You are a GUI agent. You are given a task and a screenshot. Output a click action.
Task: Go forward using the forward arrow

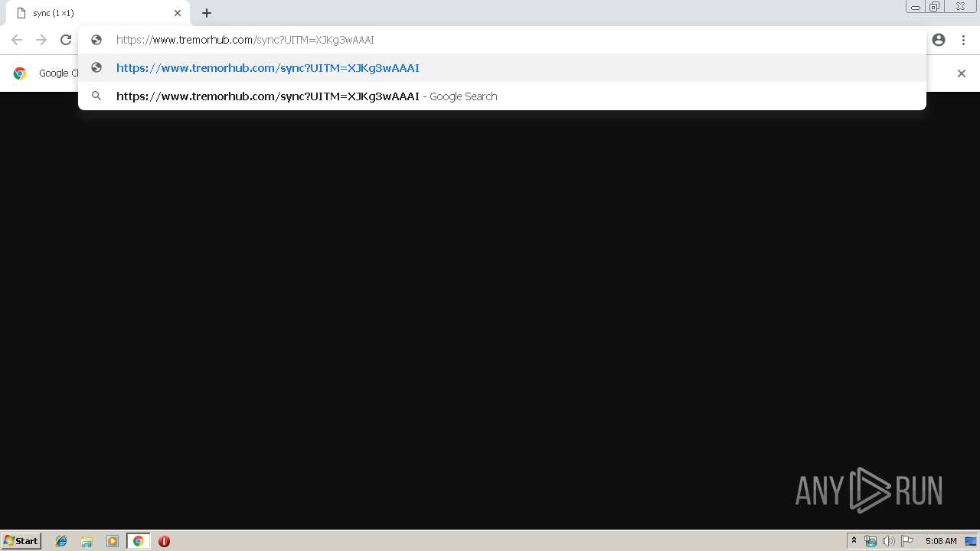(x=41, y=40)
